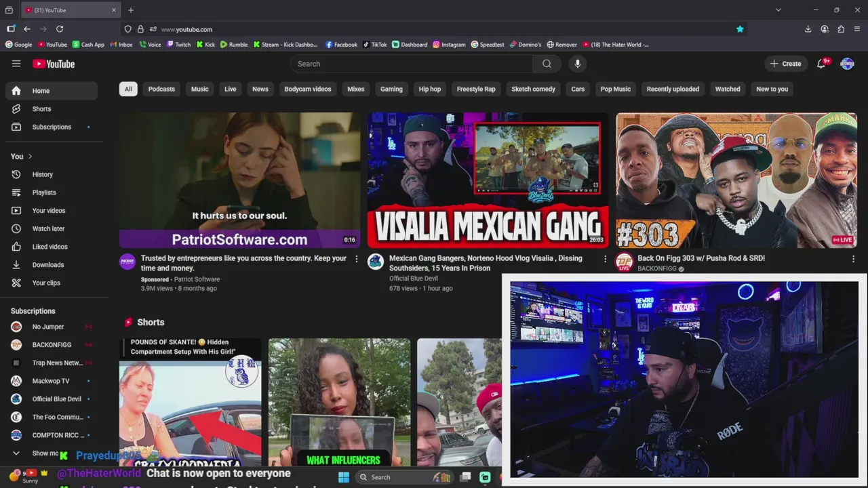The height and width of the screenshot is (488, 868).
Task: Select the Sketch comedy chip
Action: (x=533, y=89)
